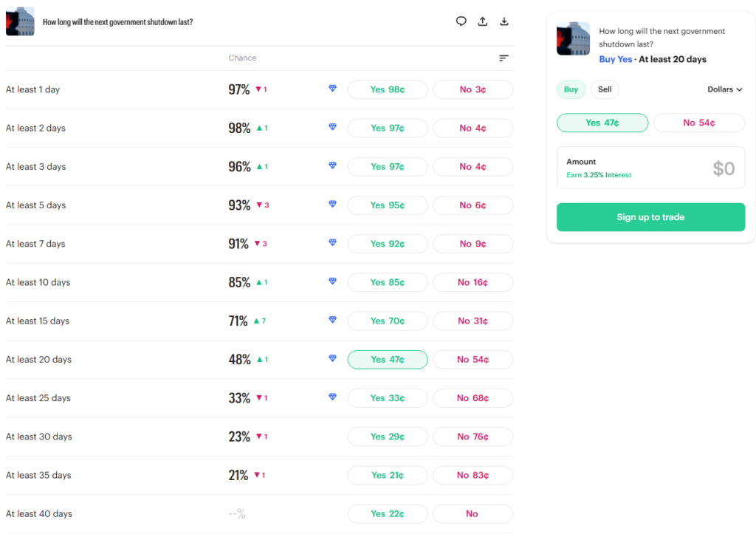Click the Capitol thumbnail next to question title

[x=19, y=21]
